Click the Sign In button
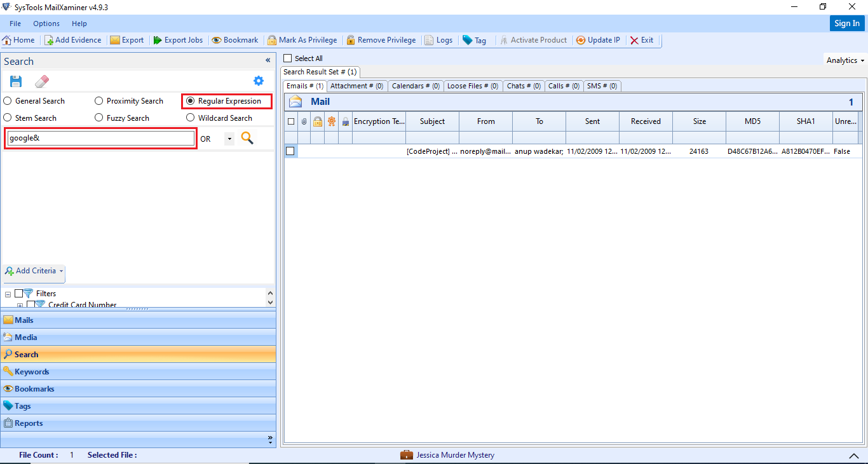 [846, 22]
